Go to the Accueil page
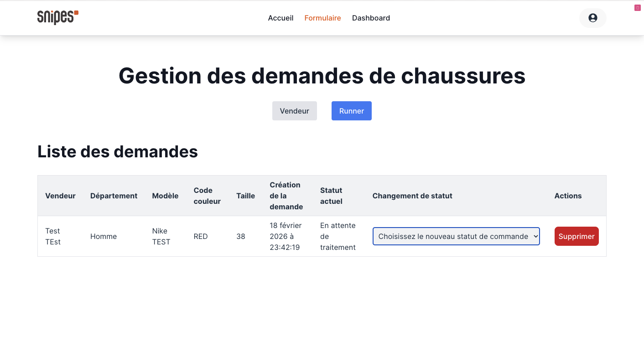Viewport: 644px width, 363px height. 280,18
